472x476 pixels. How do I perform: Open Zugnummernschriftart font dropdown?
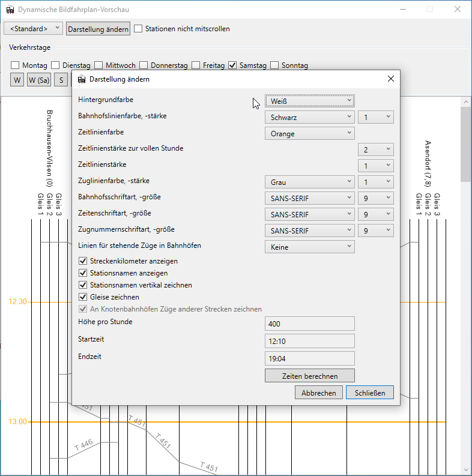tap(309, 230)
